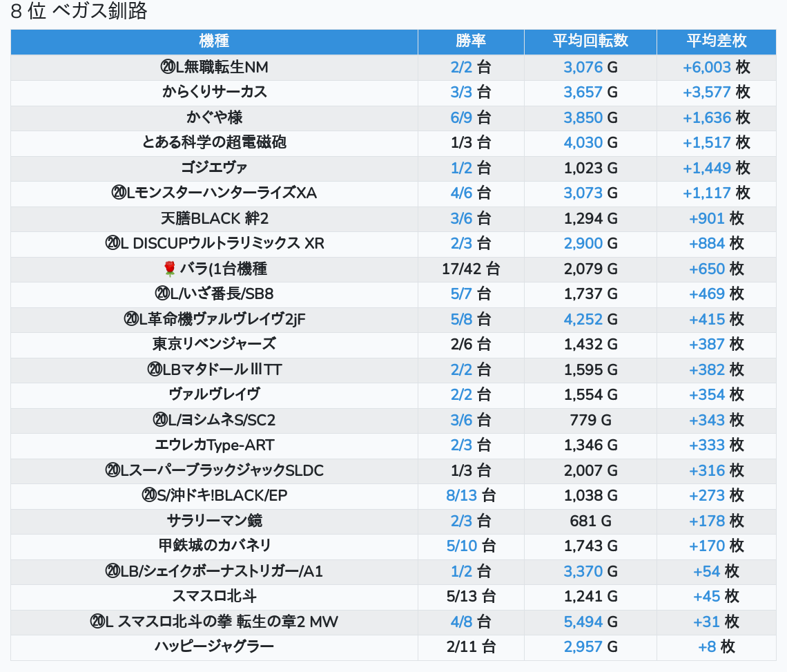This screenshot has height=672, width=787.
Task: Sort by the 平均差枚 column header
Action: coord(716,41)
